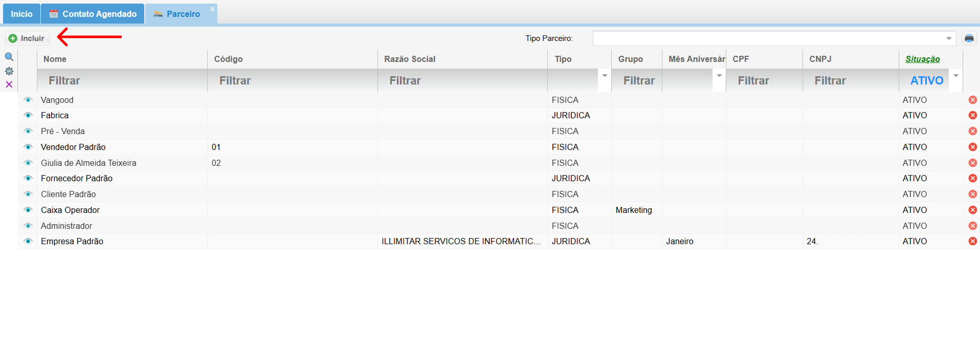This screenshot has width=980, height=344.
Task: Expand the Mês Aniversário filter dropdown
Action: 719,76
